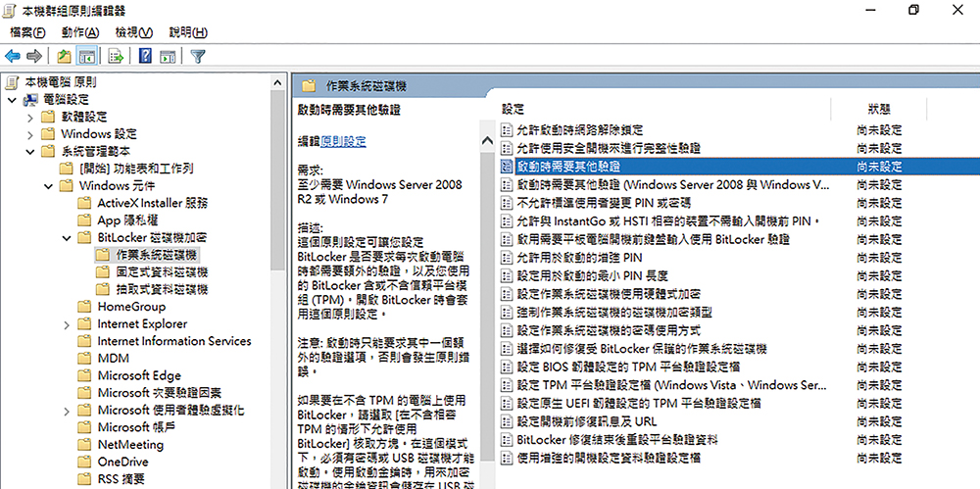Click the folder icon of MDM

coord(84,359)
